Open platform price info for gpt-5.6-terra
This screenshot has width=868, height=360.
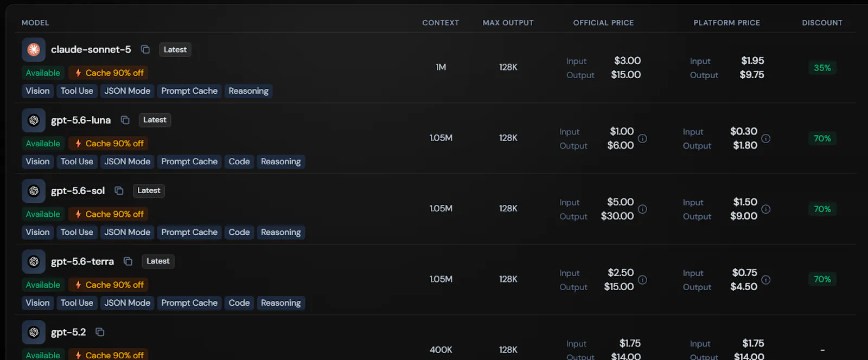point(766,280)
